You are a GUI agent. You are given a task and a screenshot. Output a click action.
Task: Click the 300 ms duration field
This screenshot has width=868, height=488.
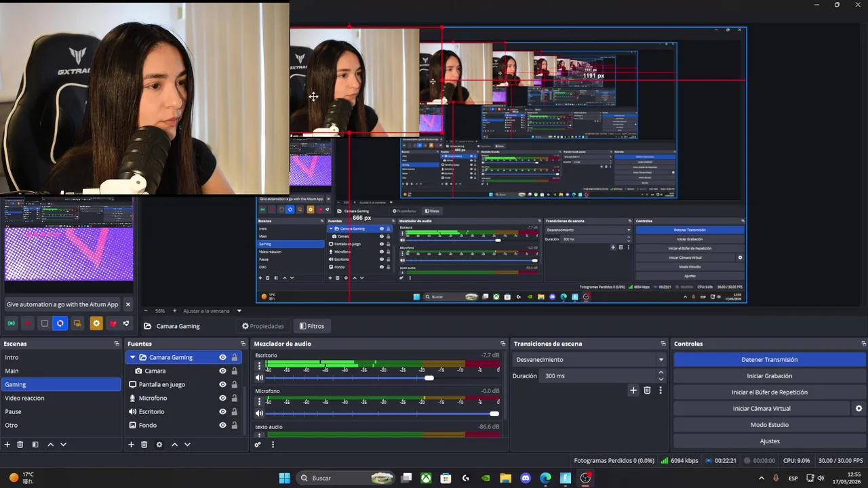click(x=598, y=376)
